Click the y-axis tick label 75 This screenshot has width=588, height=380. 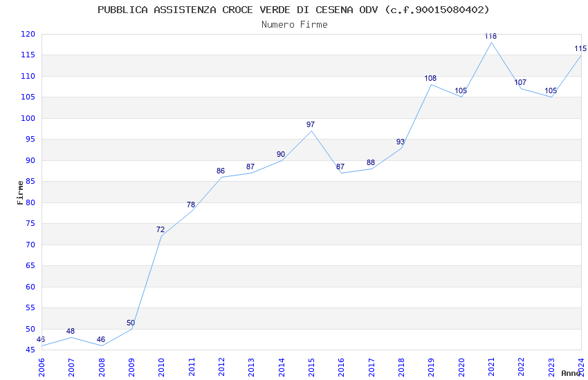point(30,223)
